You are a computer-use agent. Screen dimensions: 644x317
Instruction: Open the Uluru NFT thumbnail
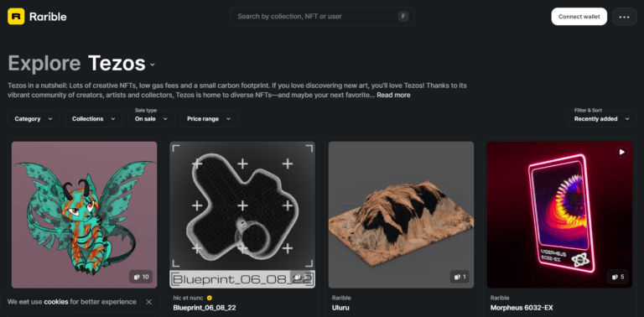point(402,215)
